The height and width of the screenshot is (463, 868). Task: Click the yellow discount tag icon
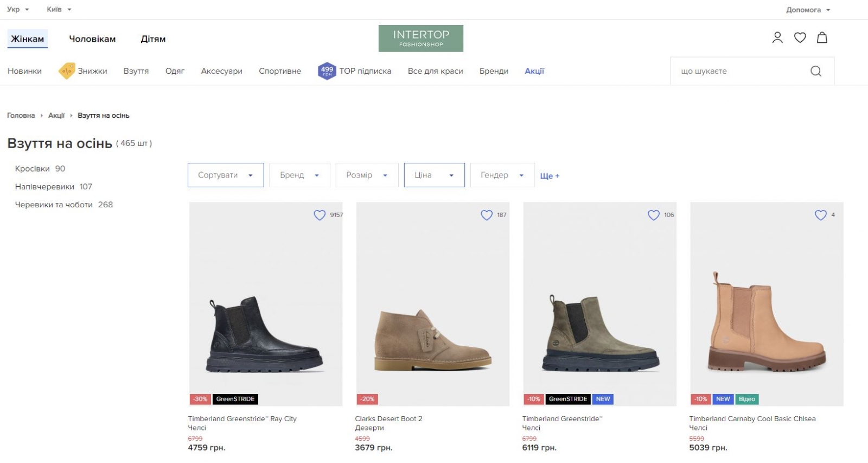click(67, 71)
